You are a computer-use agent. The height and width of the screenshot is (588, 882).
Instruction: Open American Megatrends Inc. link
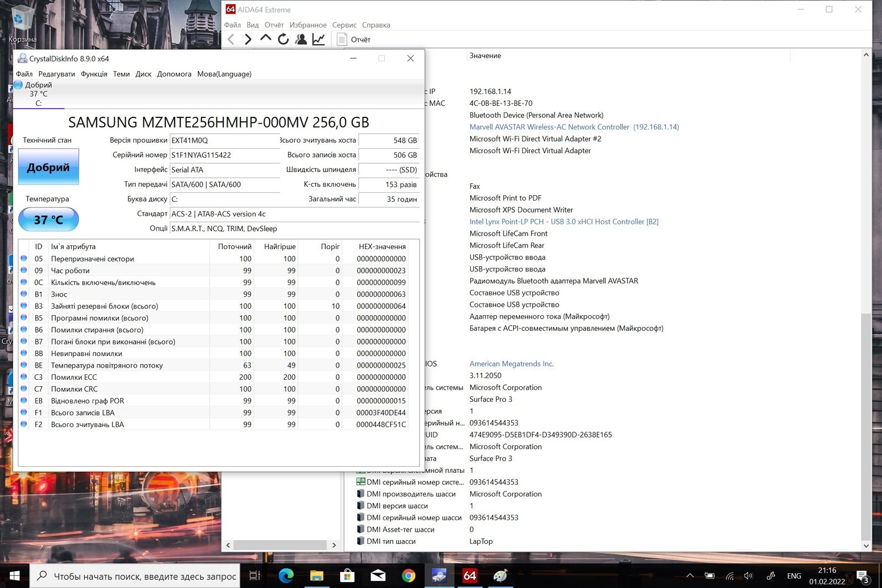(x=512, y=364)
